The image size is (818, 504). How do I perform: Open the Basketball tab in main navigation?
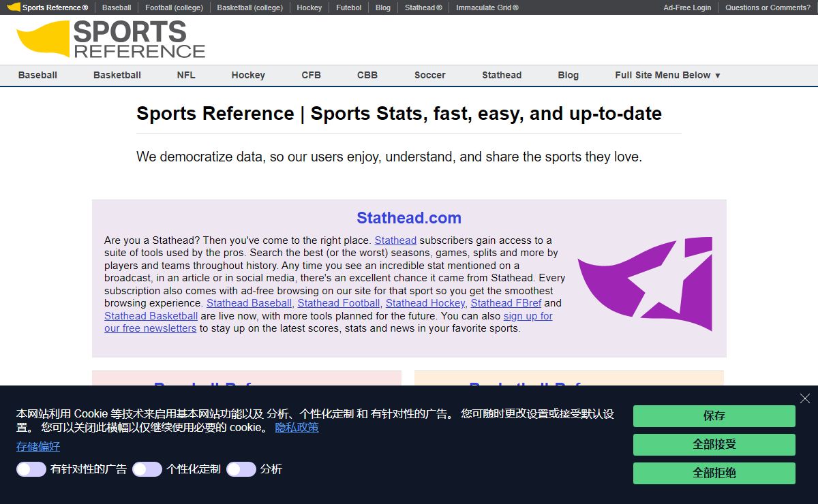[117, 75]
